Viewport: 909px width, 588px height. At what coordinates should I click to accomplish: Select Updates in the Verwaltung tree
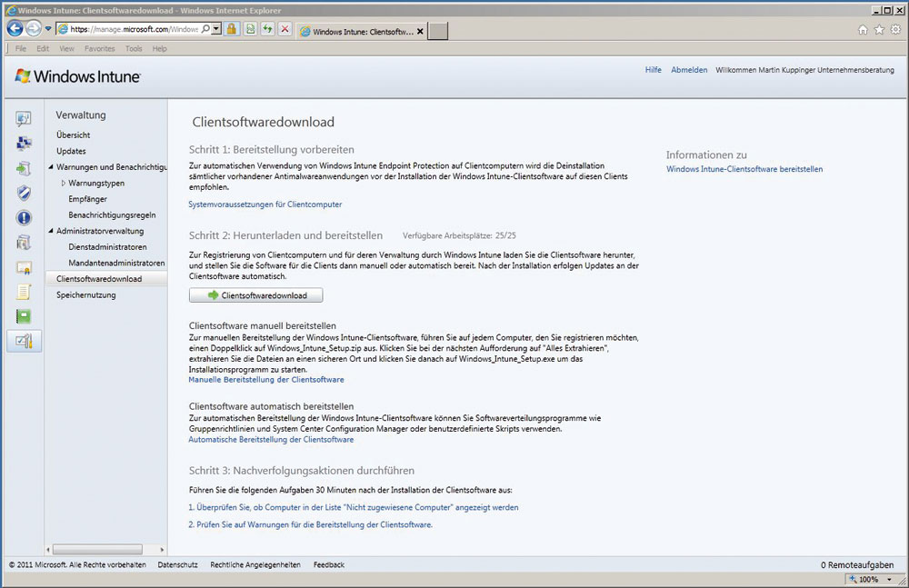tap(71, 152)
